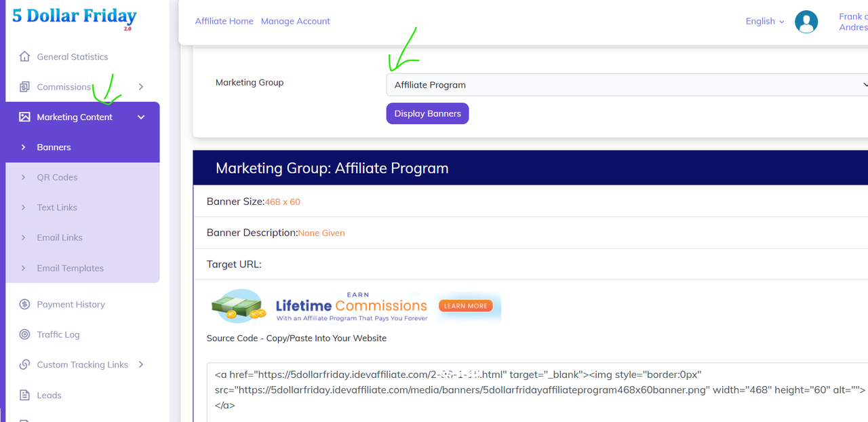This screenshot has height=422, width=868.
Task: Click the Commissions sidebar icon
Action: click(x=24, y=87)
